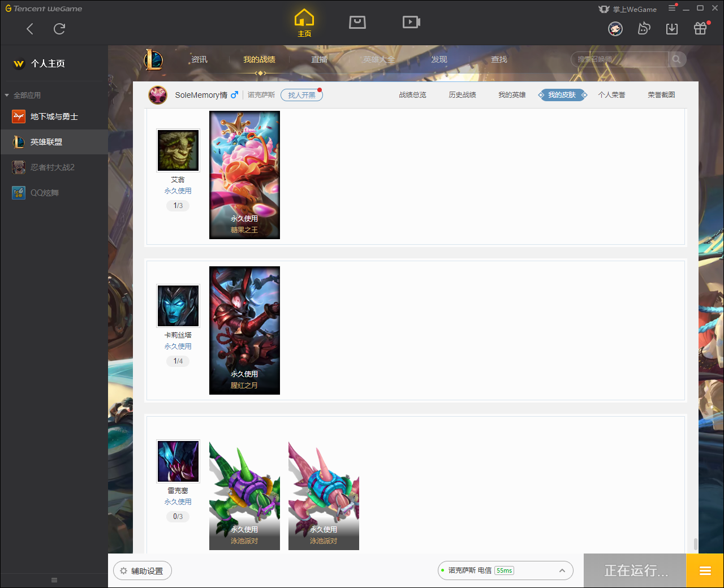Click the male gender icon beside username
The image size is (724, 588).
click(234, 95)
